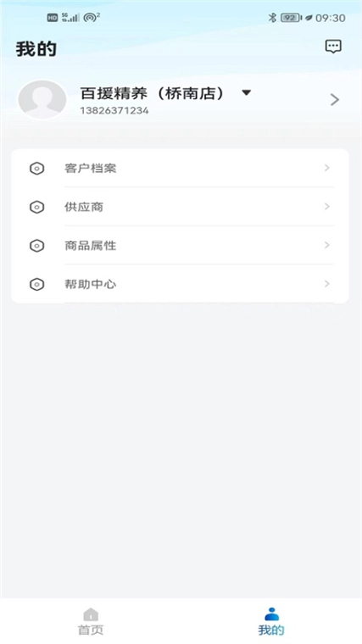Open the 客户档案 menu entry
The image size is (362, 644).
[x=180, y=168]
